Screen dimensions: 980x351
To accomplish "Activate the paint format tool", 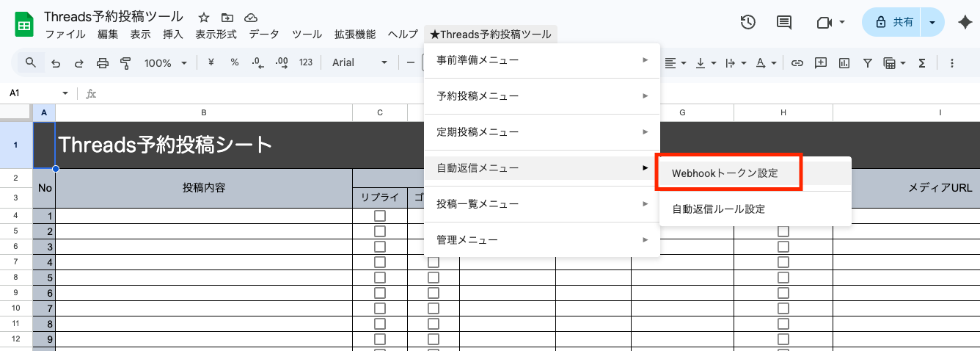I will [125, 63].
